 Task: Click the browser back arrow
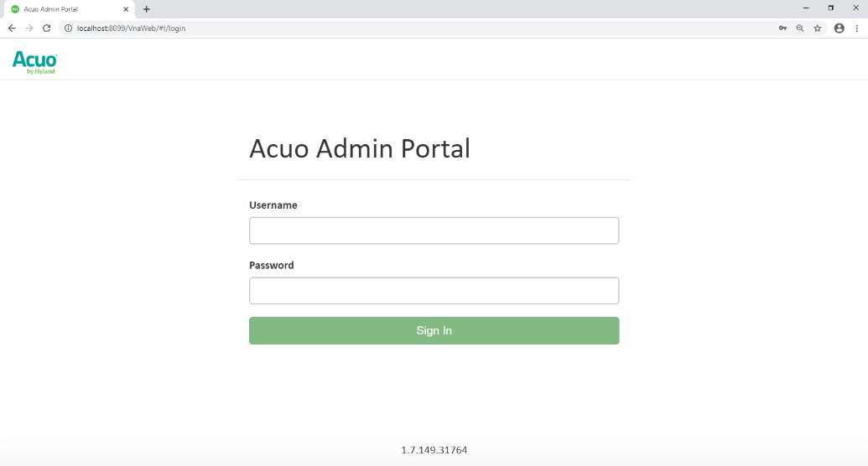tap(12, 28)
